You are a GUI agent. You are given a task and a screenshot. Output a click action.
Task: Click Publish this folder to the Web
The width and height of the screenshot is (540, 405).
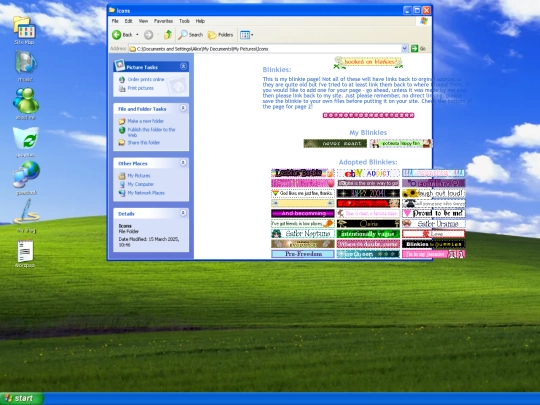(x=151, y=132)
